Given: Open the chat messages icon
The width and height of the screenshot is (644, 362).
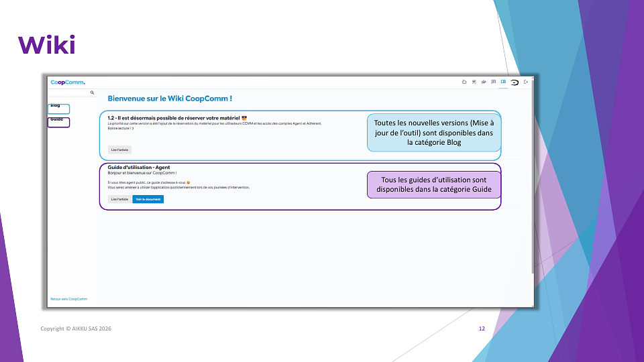Looking at the screenshot, I should (x=494, y=82).
